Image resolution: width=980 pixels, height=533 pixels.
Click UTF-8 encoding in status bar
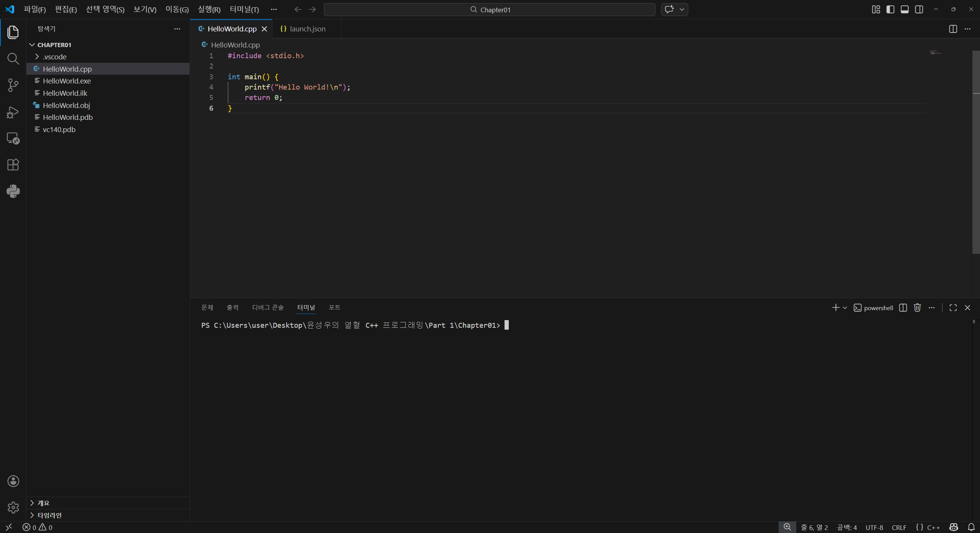point(874,527)
